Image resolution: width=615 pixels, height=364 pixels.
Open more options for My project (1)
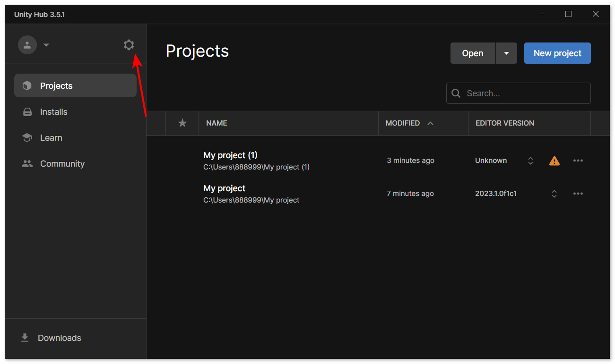(x=578, y=161)
